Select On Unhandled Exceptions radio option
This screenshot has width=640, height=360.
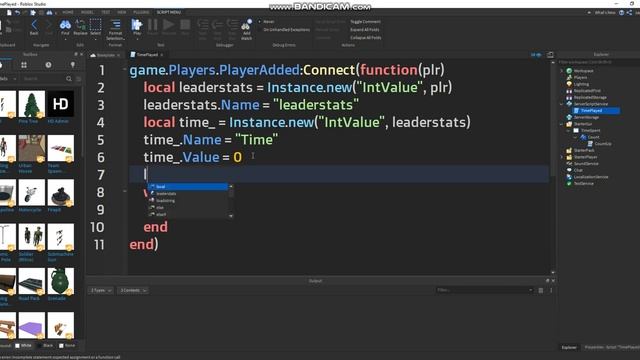284,30
